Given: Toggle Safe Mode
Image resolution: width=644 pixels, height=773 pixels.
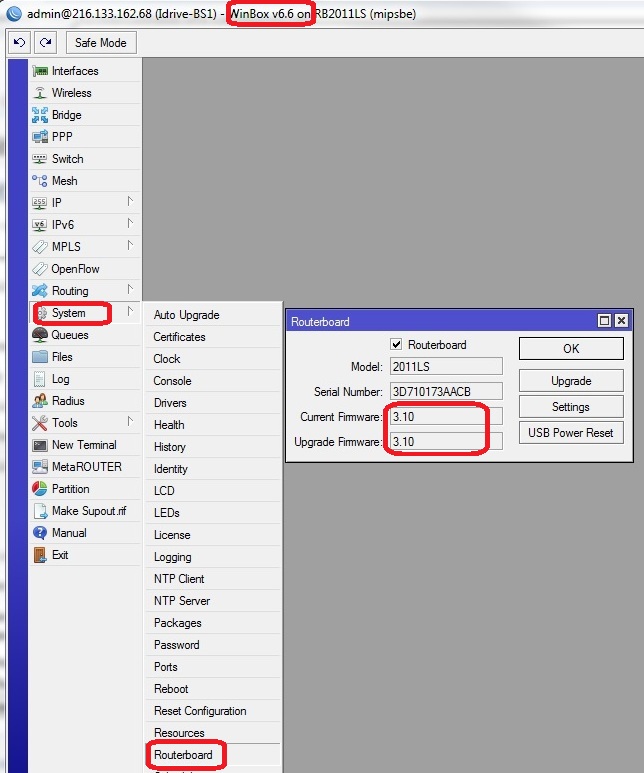Looking at the screenshot, I should click(101, 42).
